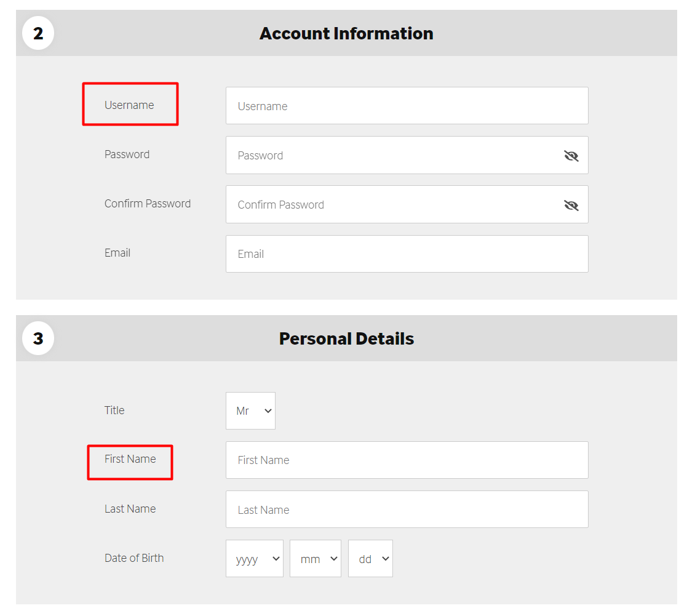Screen dimensions: 687x616
Task: Click the First Name text field
Action: pos(407,460)
